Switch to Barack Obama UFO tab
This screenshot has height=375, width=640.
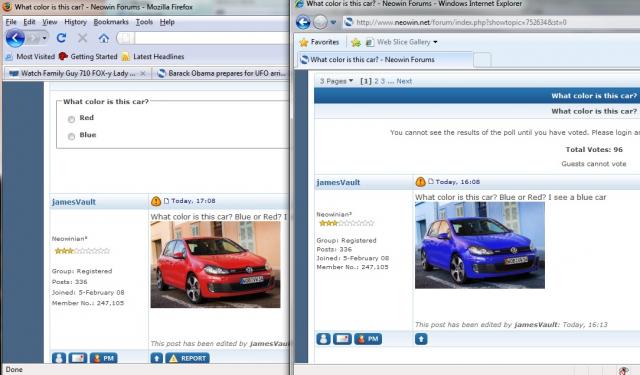[x=222, y=73]
